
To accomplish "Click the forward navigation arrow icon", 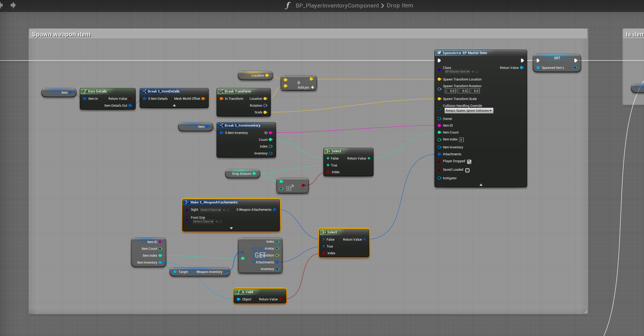I will click(x=13, y=5).
